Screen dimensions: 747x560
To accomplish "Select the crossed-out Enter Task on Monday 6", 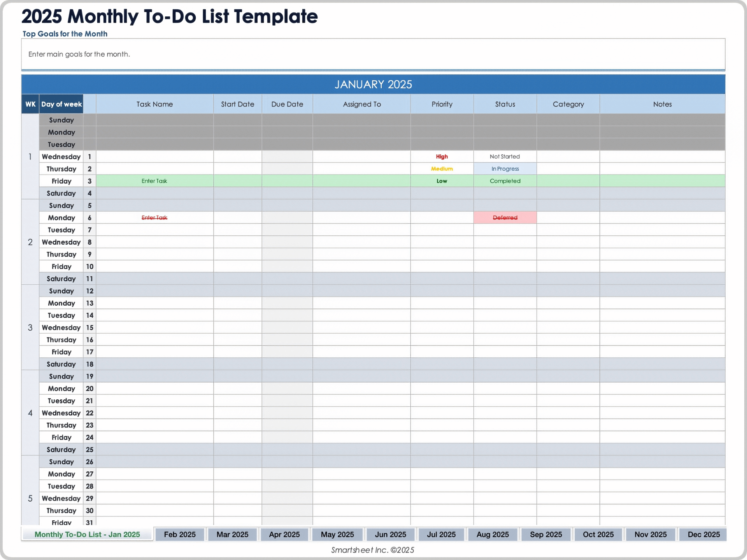I will point(154,217).
